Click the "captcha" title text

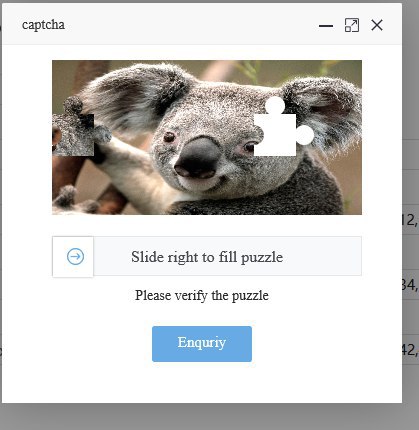click(43, 25)
